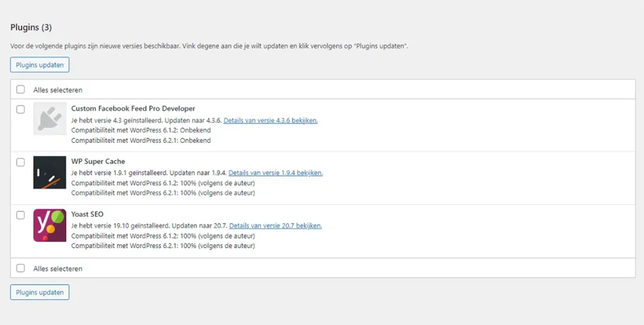
Task: Click the 'Yoast SEO' plugin title
Action: (x=87, y=214)
